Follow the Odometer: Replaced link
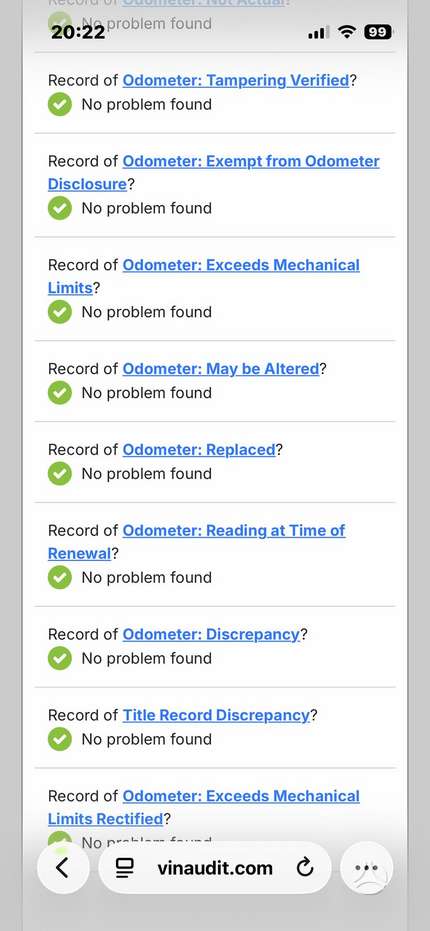This screenshot has width=430, height=931. coord(199,449)
